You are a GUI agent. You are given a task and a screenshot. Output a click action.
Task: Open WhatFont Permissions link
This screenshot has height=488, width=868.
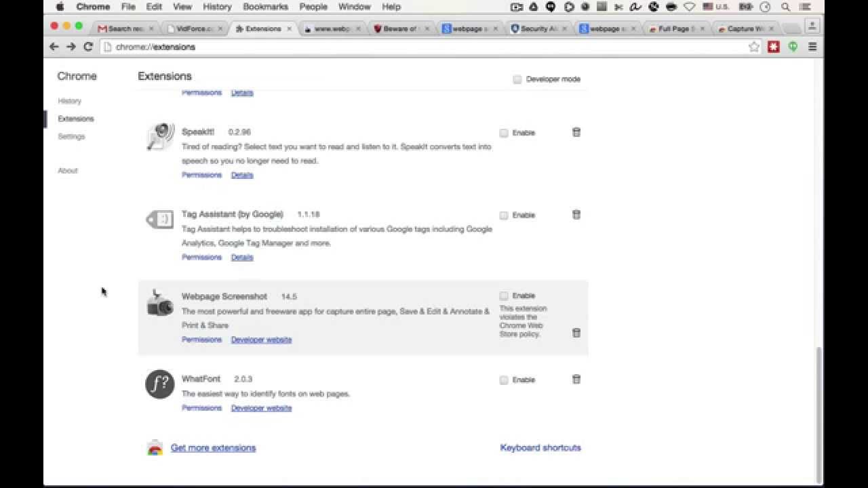(x=201, y=408)
